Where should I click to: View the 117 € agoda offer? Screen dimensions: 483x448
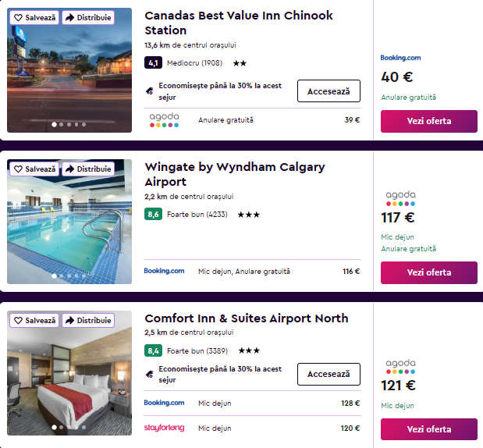(428, 272)
